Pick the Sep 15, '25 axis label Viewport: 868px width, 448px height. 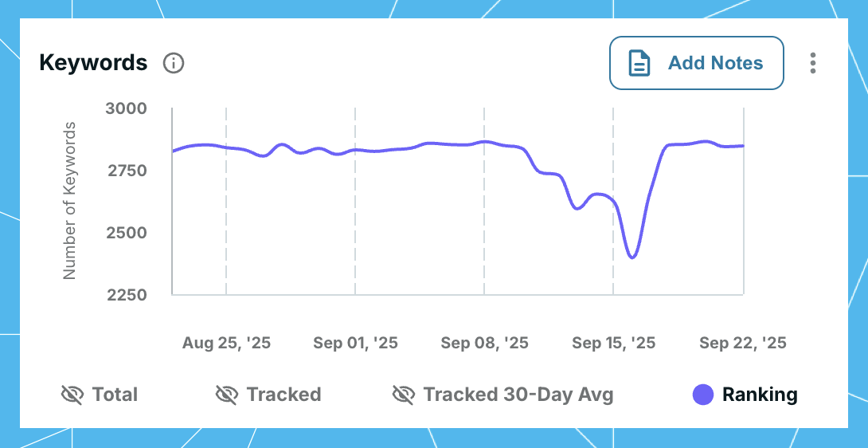point(613,343)
